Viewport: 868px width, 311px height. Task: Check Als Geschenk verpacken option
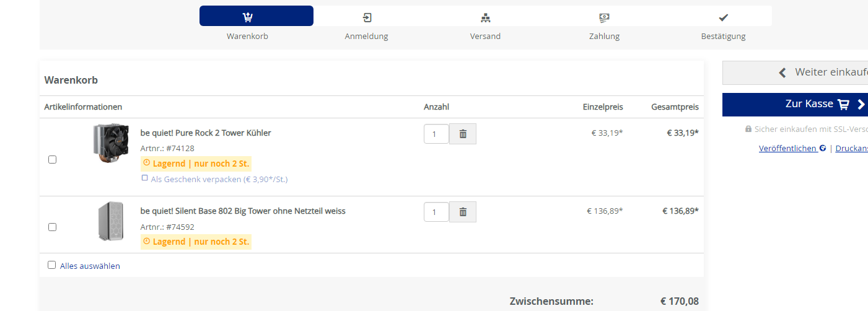tap(145, 178)
